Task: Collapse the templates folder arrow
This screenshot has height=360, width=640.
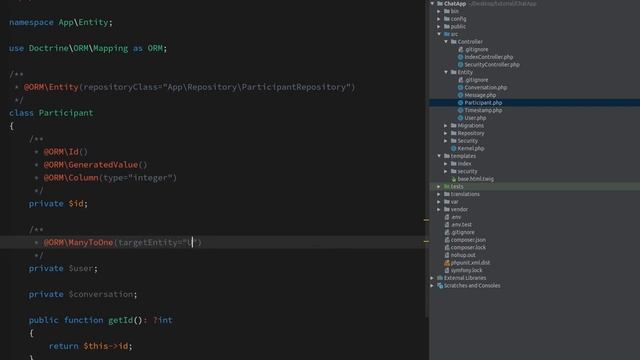Action: (x=439, y=156)
